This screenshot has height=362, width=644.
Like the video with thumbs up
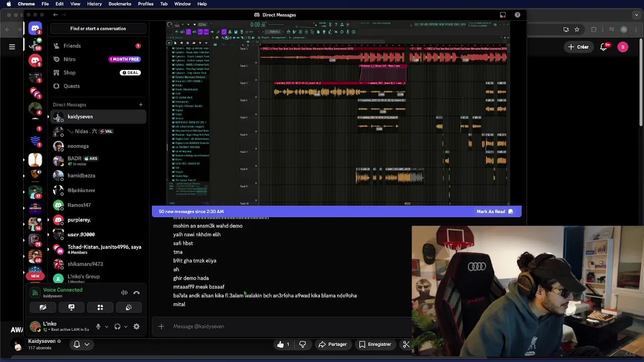point(283,344)
